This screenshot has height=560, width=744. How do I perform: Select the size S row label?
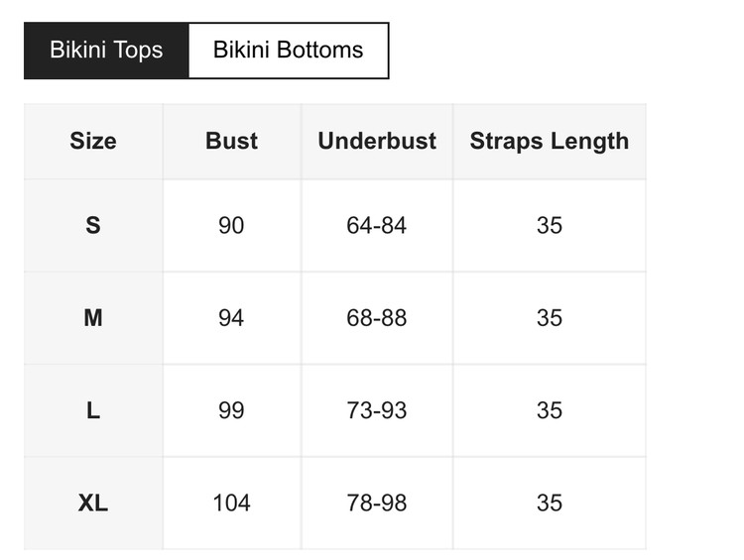coord(93,226)
